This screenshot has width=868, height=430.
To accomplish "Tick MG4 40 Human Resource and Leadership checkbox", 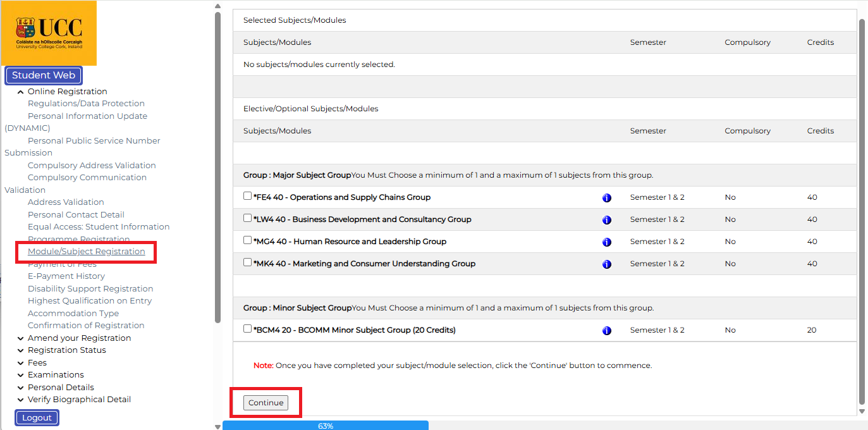I will (248, 240).
